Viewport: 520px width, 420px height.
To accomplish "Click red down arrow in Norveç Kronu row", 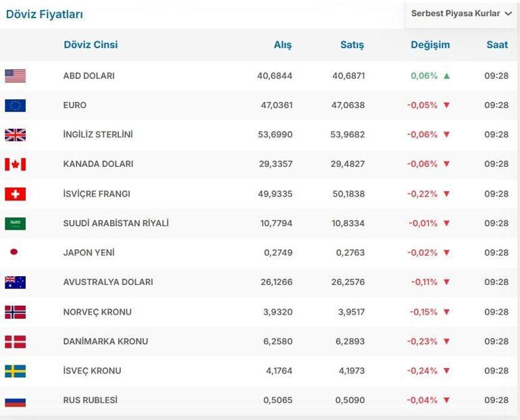I will (446, 312).
